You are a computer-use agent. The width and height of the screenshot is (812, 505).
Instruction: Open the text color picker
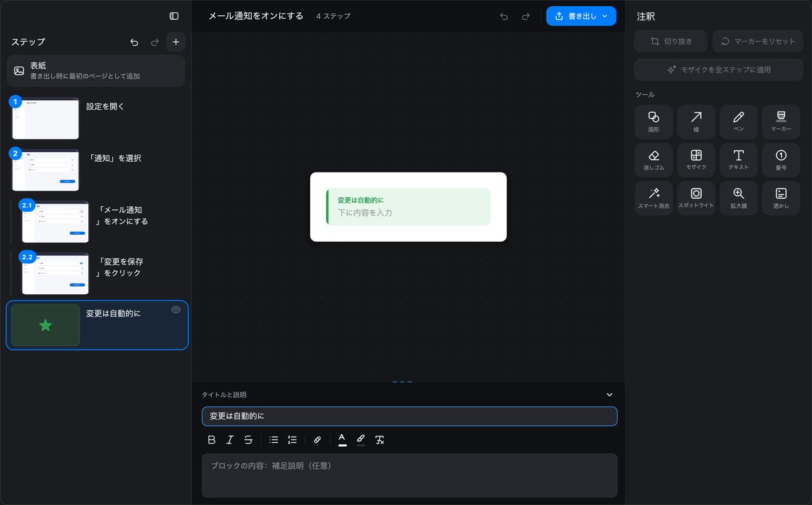(342, 440)
